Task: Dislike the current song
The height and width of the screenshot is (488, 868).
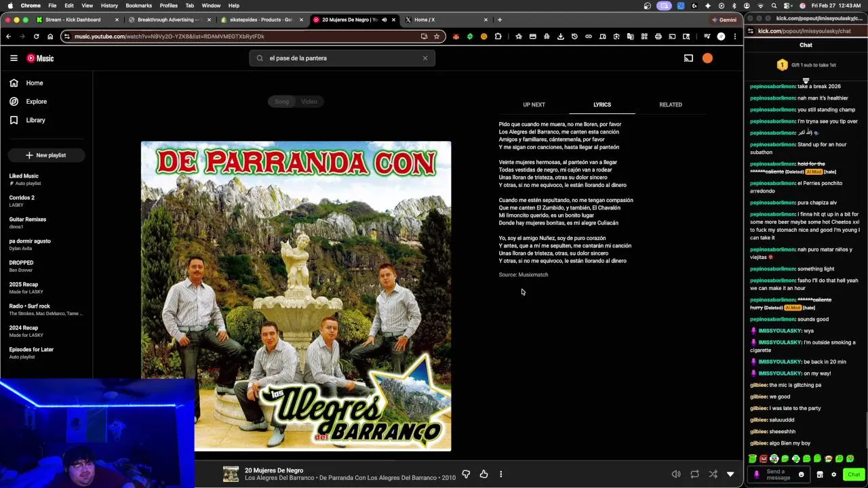Action: pyautogui.click(x=466, y=474)
